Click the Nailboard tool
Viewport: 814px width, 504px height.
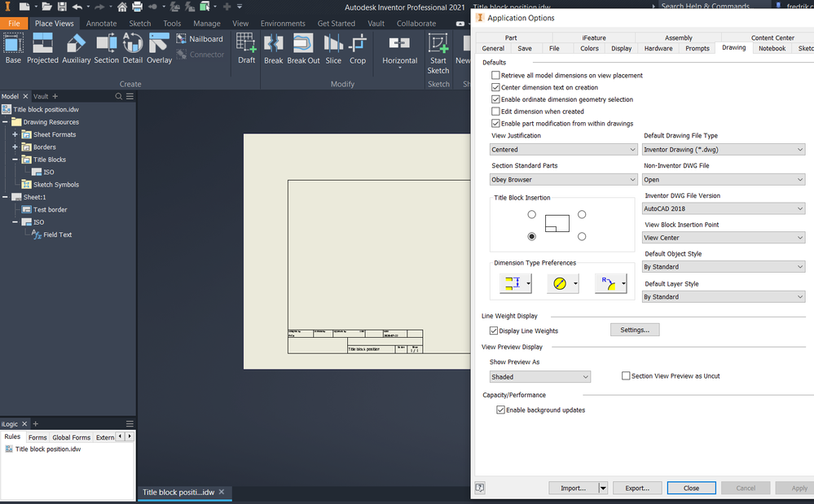tap(200, 39)
